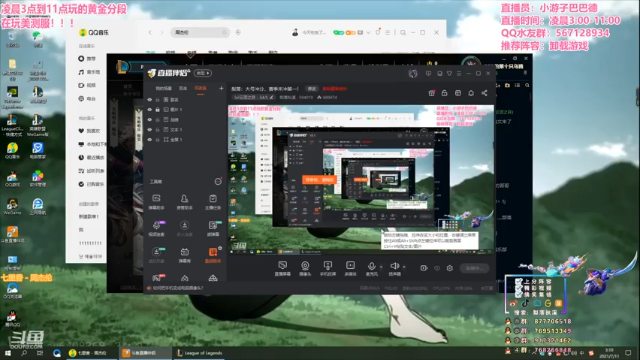
Task: Hide the 文本 1 layer with eye icon
Action: pyautogui.click(x=150, y=129)
